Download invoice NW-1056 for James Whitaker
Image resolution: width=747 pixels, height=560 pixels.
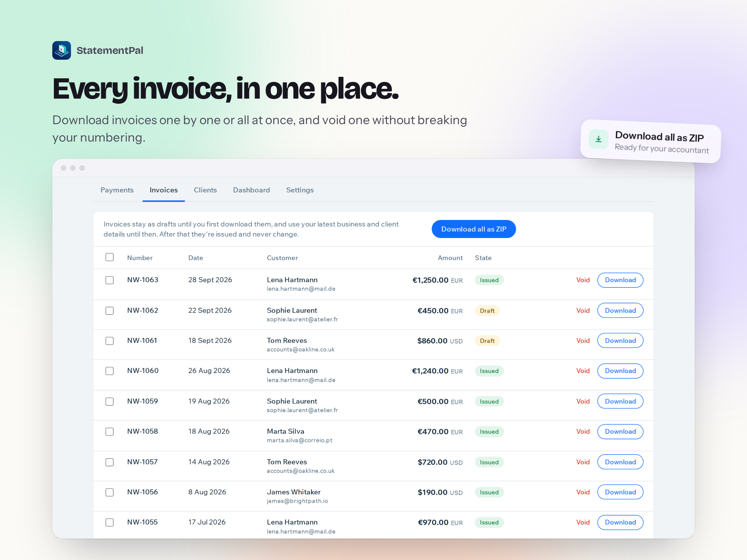click(620, 492)
